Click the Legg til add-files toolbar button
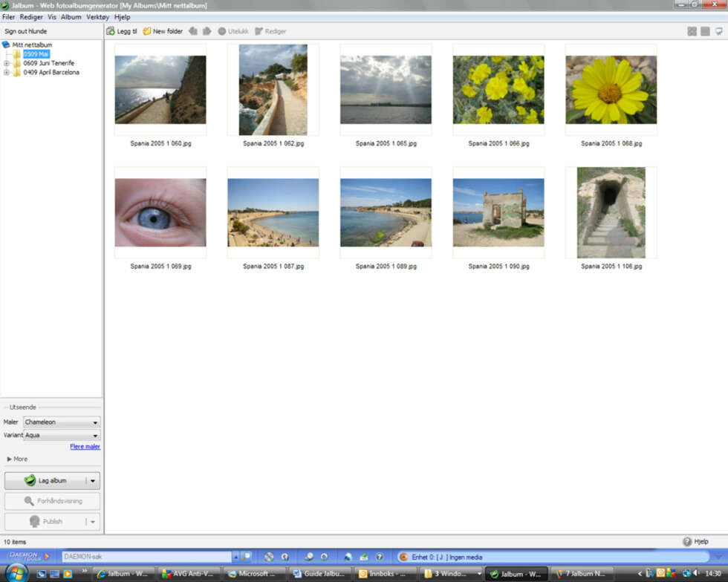The width and height of the screenshot is (728, 582). point(122,31)
